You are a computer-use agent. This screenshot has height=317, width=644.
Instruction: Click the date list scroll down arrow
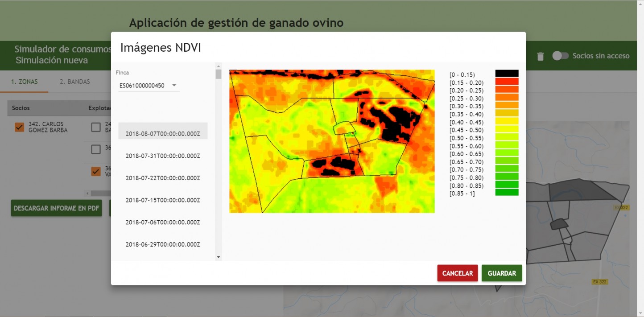[x=218, y=257]
